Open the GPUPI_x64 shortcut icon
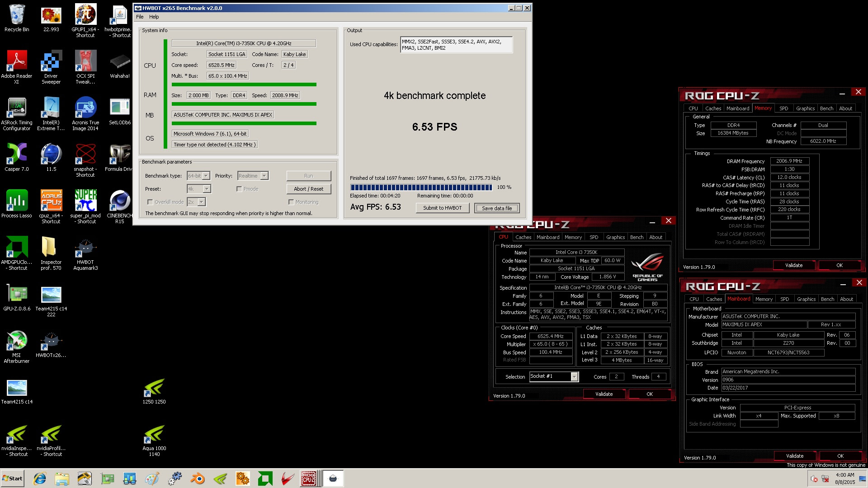The height and width of the screenshot is (488, 868). tap(85, 20)
